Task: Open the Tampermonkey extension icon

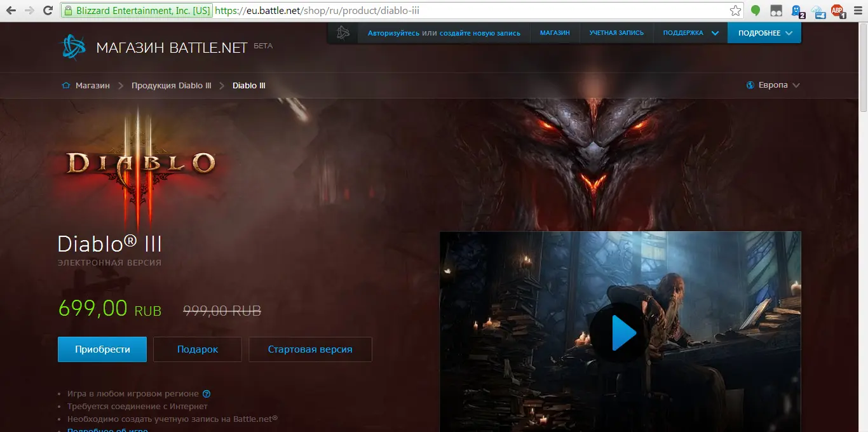Action: tap(776, 11)
